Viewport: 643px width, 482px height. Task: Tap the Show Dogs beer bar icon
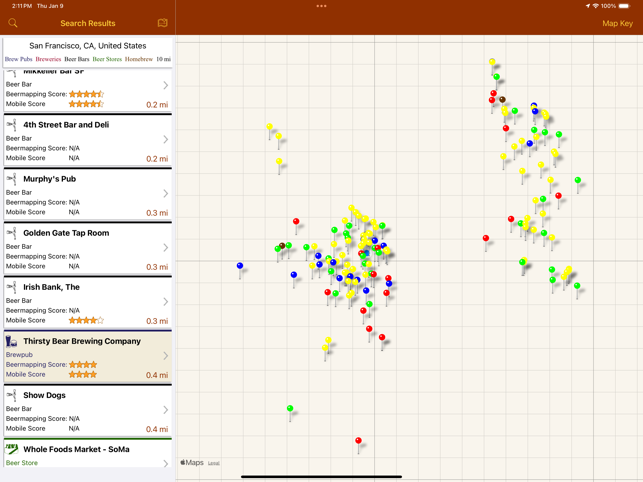pyautogui.click(x=12, y=395)
